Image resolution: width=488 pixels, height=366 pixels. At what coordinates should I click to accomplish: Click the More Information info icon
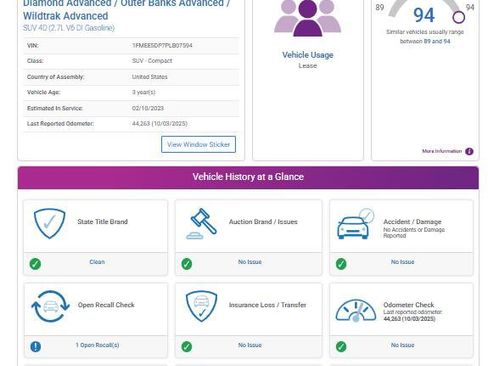coord(469,151)
